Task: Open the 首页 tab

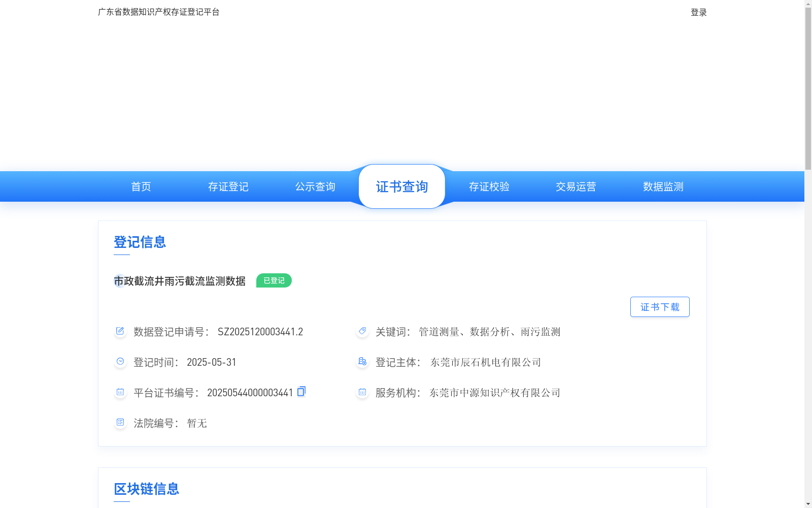Action: tap(141, 186)
